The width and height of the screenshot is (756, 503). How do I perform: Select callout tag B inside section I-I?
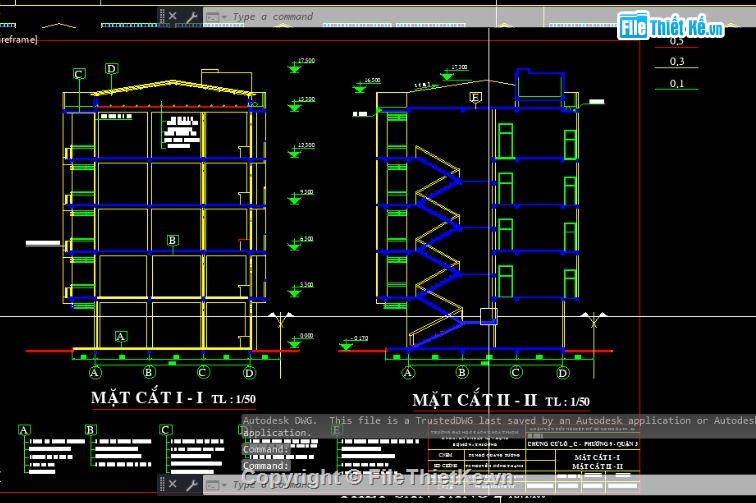click(x=173, y=240)
